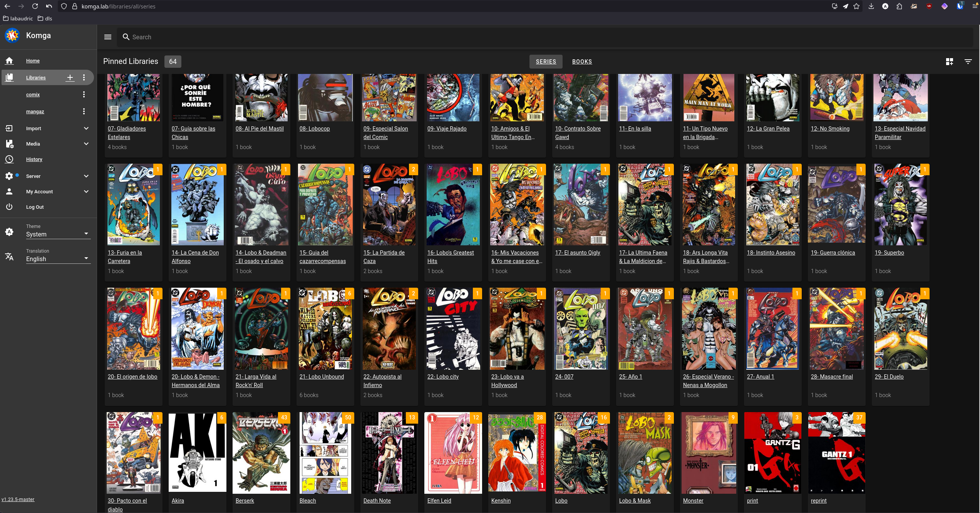The height and width of the screenshot is (513, 980).
Task: Select the SERIES tab
Action: point(546,62)
